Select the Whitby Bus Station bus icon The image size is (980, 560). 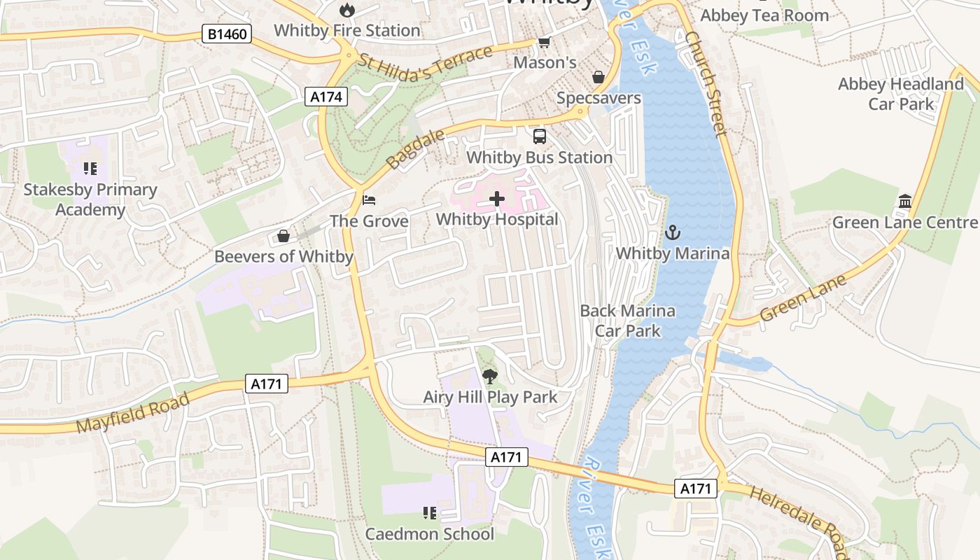(540, 136)
